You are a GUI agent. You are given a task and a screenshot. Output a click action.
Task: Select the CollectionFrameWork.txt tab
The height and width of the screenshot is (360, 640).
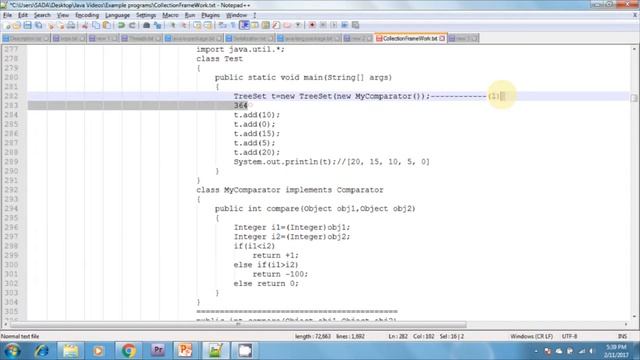[409, 38]
